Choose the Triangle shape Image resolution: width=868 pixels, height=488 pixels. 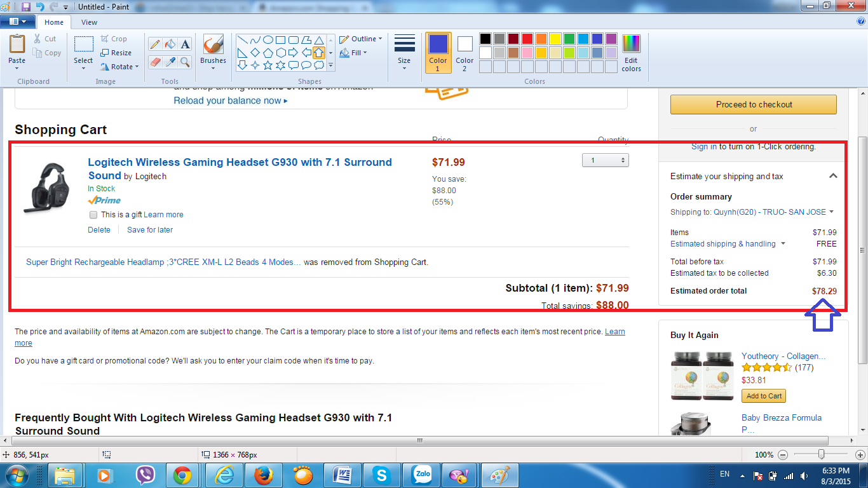319,39
